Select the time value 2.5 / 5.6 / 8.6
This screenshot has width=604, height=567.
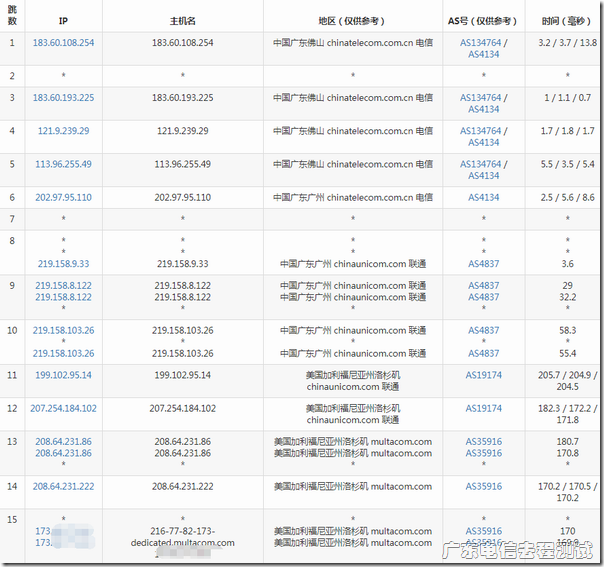(x=567, y=198)
